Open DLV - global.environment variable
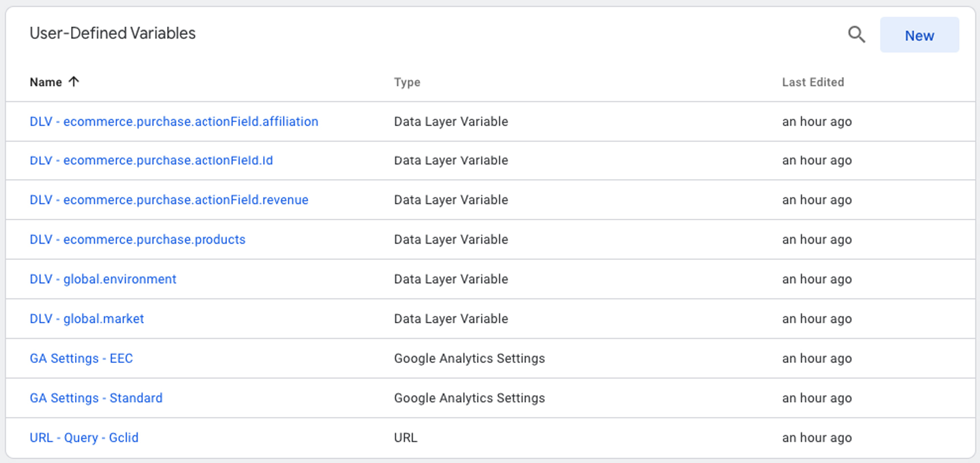 point(103,279)
